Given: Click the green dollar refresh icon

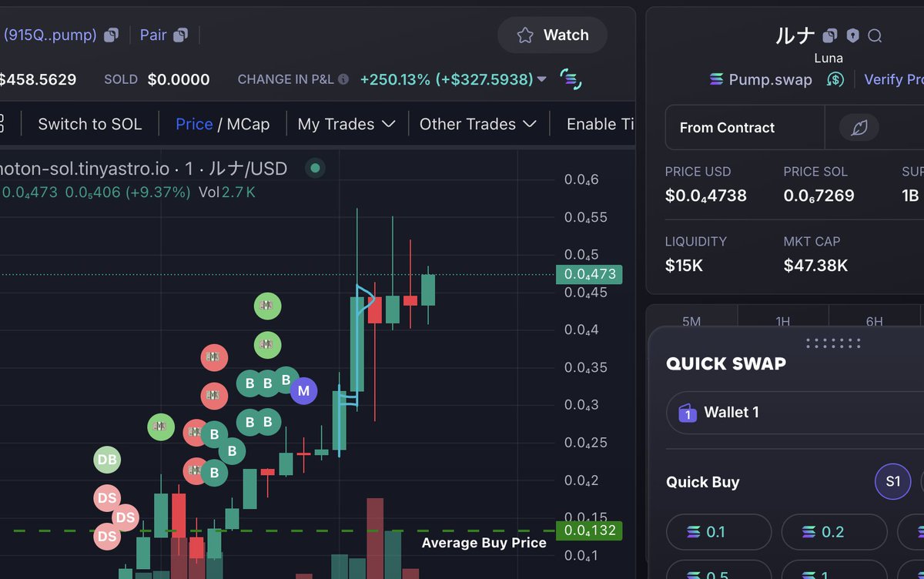Looking at the screenshot, I should [835, 79].
